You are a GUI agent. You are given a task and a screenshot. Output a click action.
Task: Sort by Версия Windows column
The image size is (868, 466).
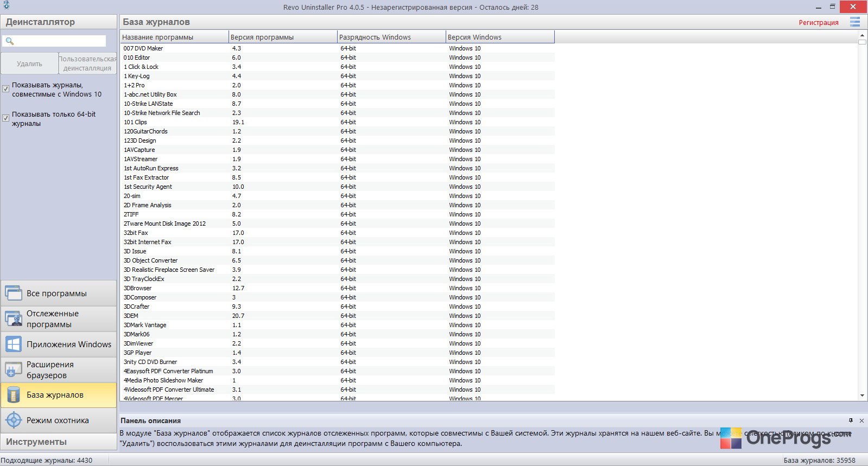pos(500,37)
